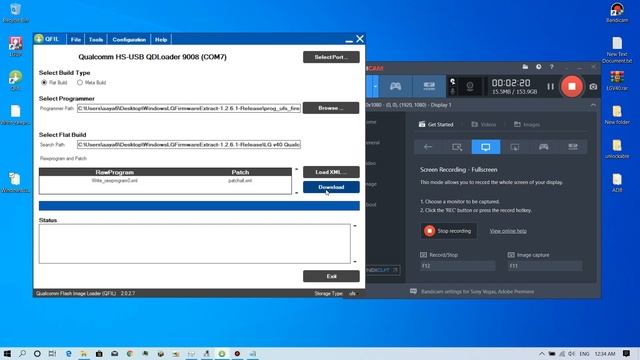Select game recording mode icon in the mode row
640x360 pixels.
coord(544,147)
